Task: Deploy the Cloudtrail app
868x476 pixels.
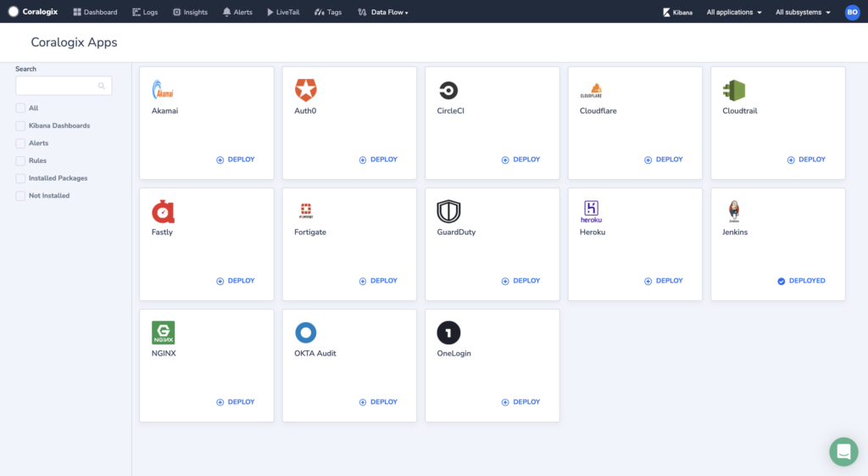Action: click(806, 160)
